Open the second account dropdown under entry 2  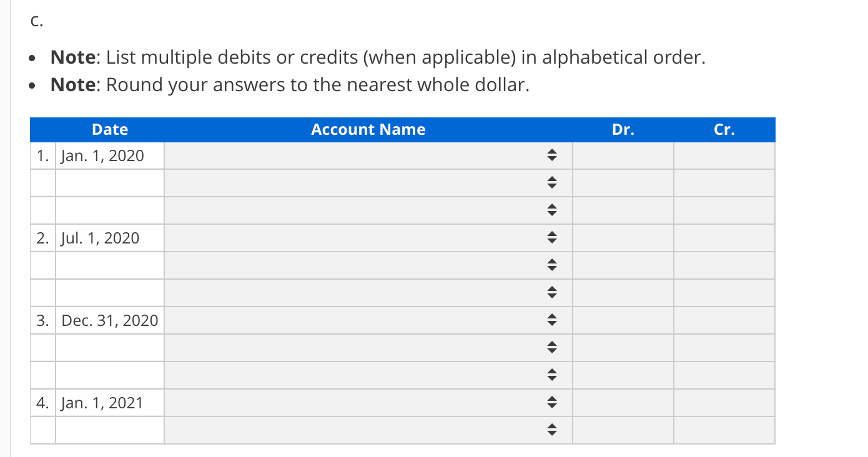click(x=552, y=265)
